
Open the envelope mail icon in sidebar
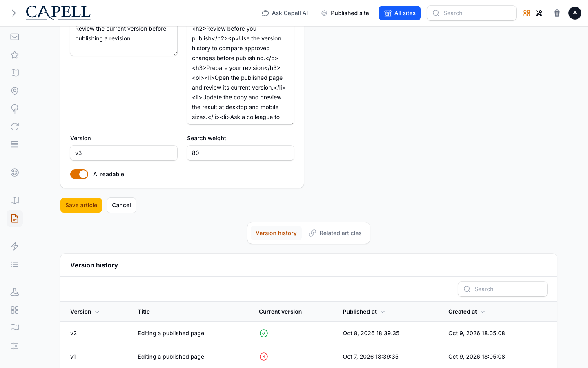(x=15, y=37)
